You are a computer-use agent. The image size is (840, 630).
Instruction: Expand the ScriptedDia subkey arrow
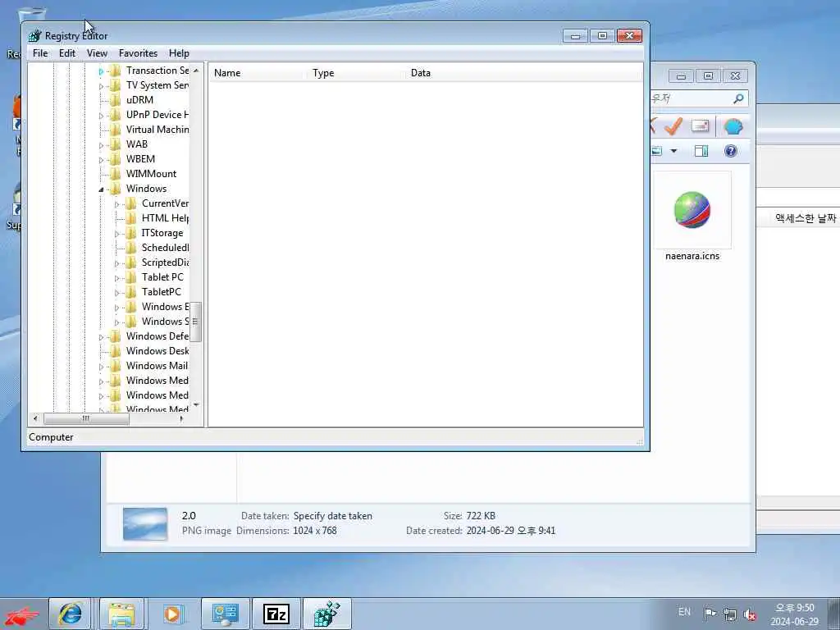pyautogui.click(x=116, y=263)
